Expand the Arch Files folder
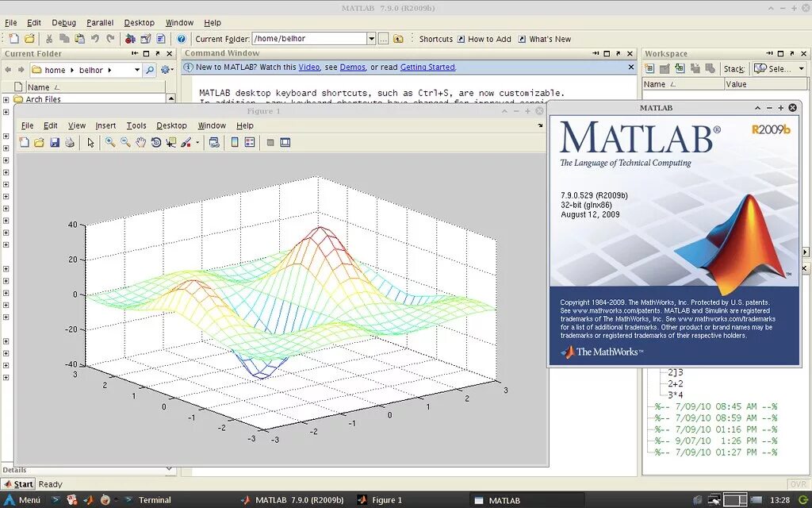This screenshot has height=508, width=812. pos(6,99)
